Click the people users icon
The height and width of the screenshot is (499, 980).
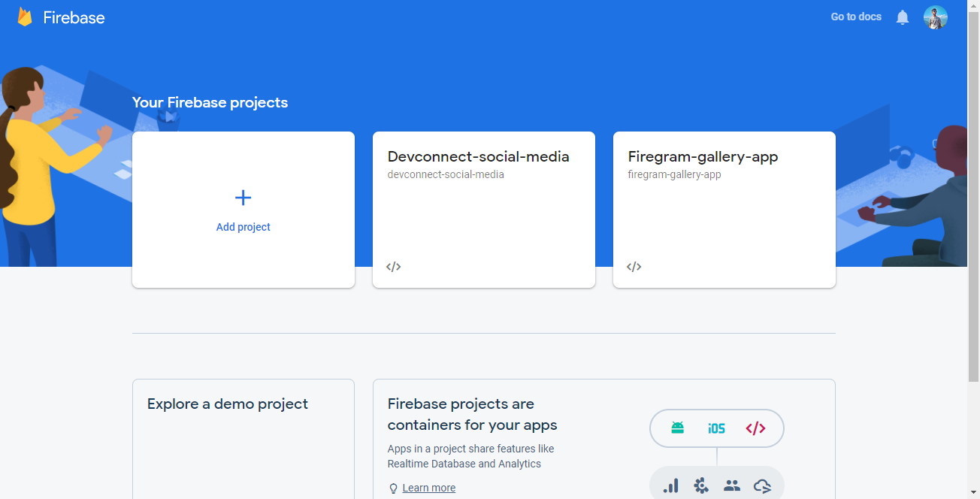click(x=732, y=486)
